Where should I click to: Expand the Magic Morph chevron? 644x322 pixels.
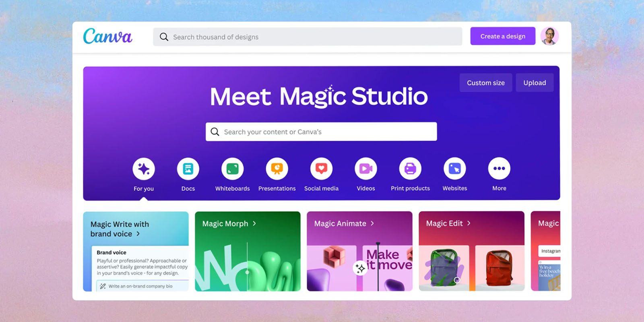(254, 223)
